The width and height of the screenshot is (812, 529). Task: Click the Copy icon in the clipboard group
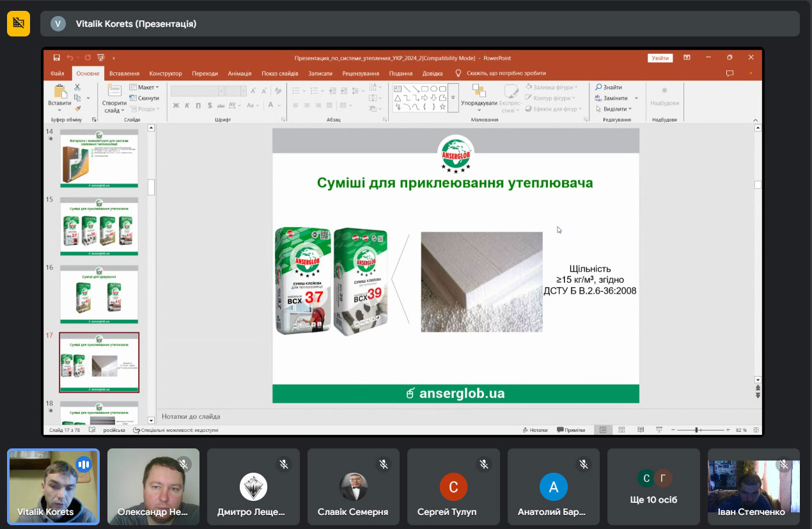(77, 98)
